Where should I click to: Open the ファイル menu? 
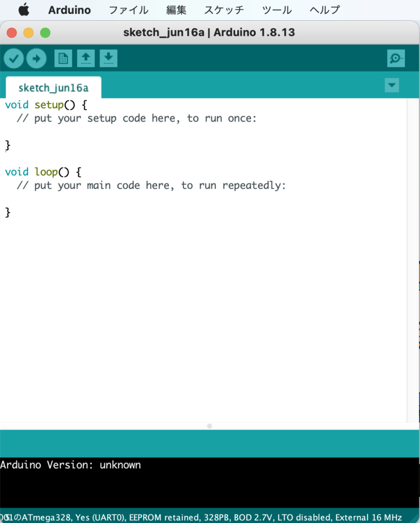pyautogui.click(x=129, y=10)
